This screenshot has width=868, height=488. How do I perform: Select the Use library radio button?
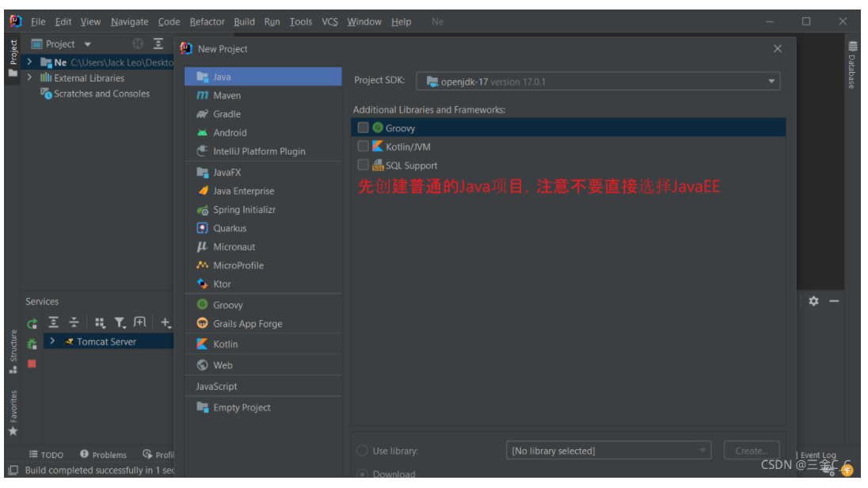coord(363,450)
